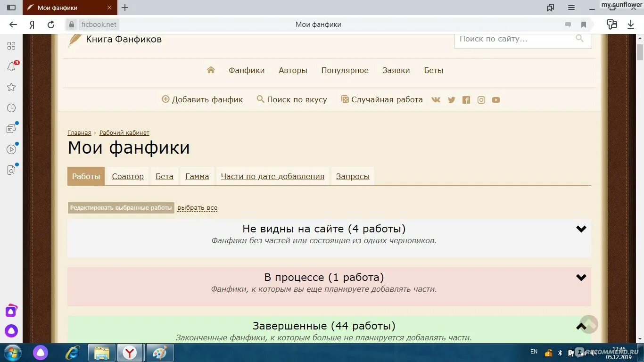Switch to Yandex Browser taskbar button
The height and width of the screenshot is (362, 644).
coord(130,353)
